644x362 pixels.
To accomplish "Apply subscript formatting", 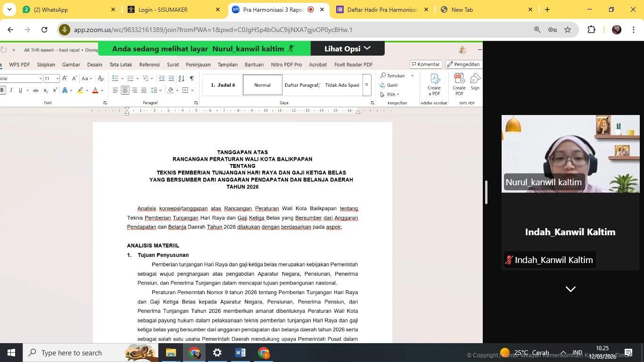I will pyautogui.click(x=46, y=90).
